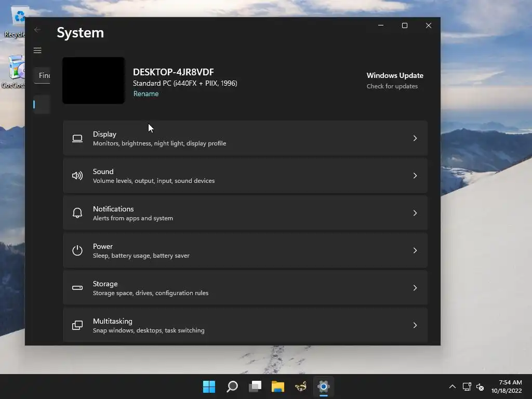532x399 pixels.
Task: Open taskbar Search
Action: (x=232, y=387)
